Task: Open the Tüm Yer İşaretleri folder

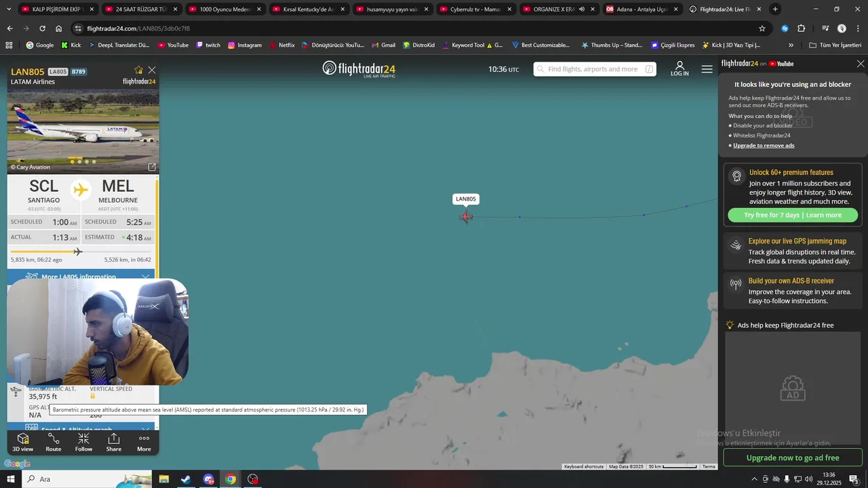Action: [835, 45]
